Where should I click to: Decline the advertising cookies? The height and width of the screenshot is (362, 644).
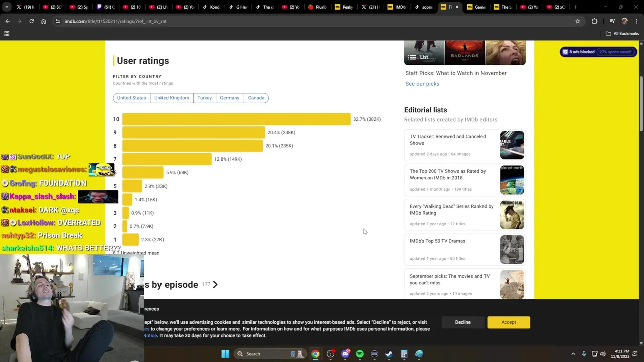463,322
